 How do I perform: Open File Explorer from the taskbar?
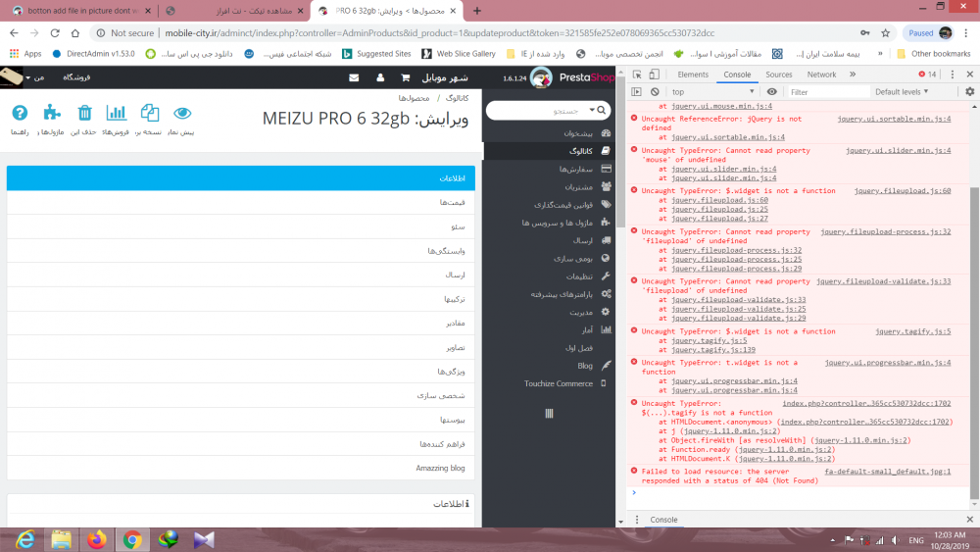(61, 539)
